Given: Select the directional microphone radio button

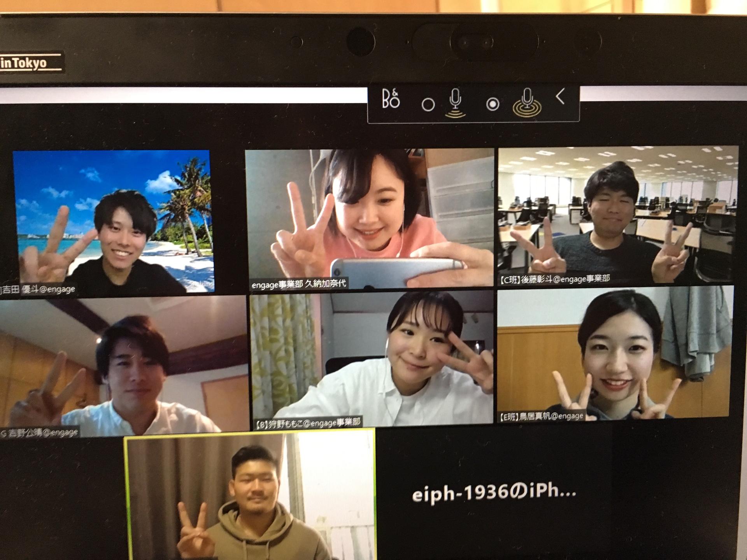Looking at the screenshot, I should (428, 105).
